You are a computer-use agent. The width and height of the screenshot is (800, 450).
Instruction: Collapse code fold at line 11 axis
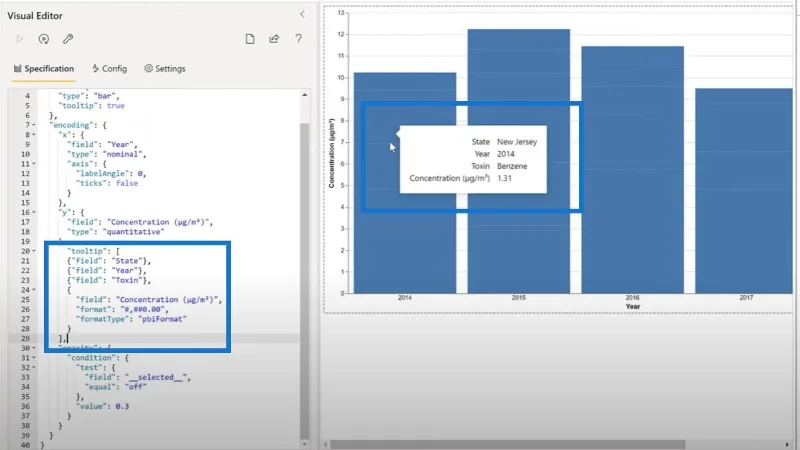(34, 164)
